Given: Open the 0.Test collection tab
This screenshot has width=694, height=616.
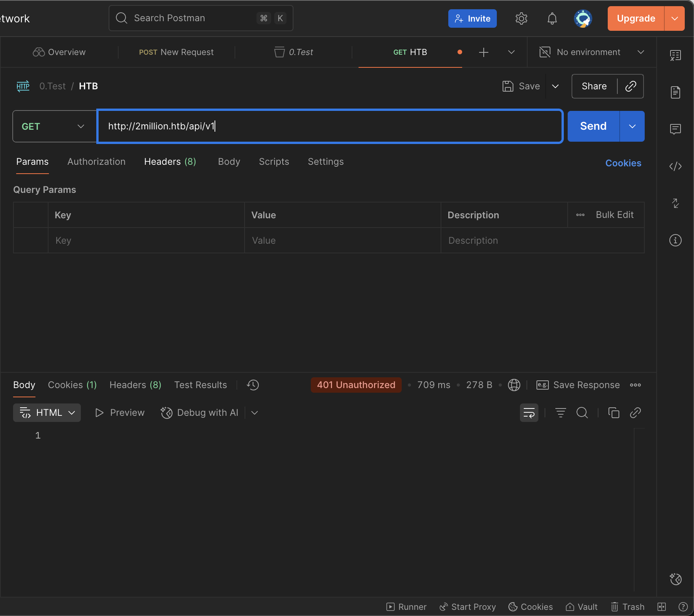Looking at the screenshot, I should click(x=293, y=52).
